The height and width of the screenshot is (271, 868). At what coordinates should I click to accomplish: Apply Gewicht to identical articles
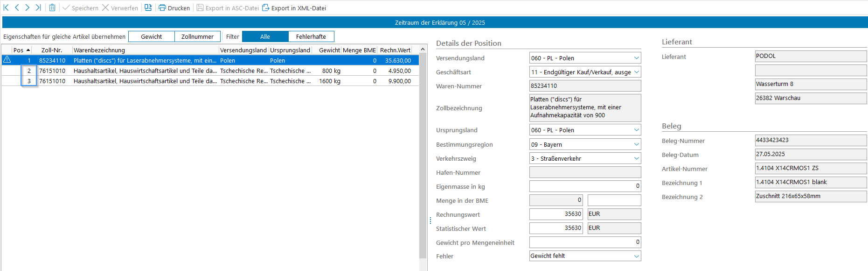click(152, 36)
